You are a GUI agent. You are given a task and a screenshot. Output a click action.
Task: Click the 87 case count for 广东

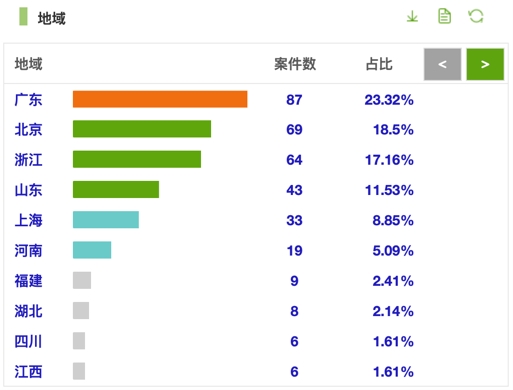pos(294,100)
